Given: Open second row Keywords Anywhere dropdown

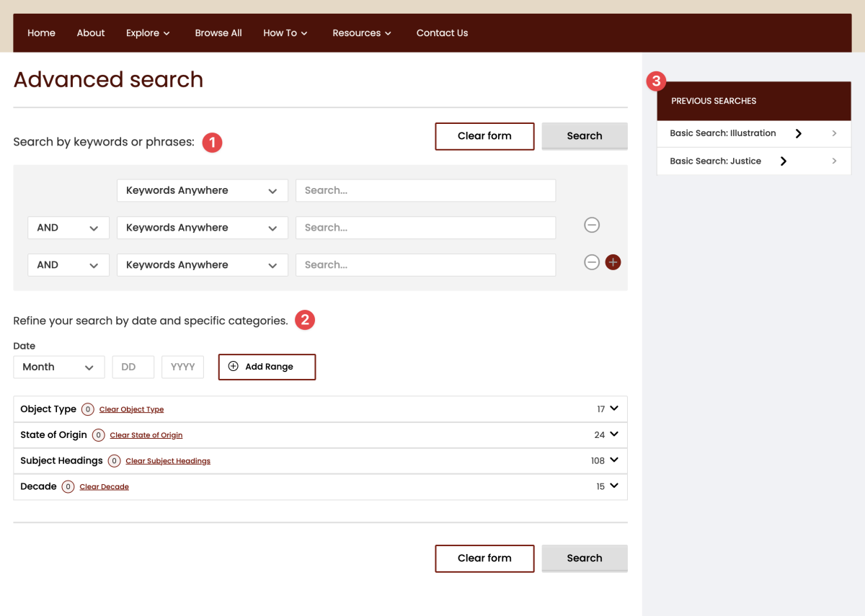Looking at the screenshot, I should tap(203, 228).
